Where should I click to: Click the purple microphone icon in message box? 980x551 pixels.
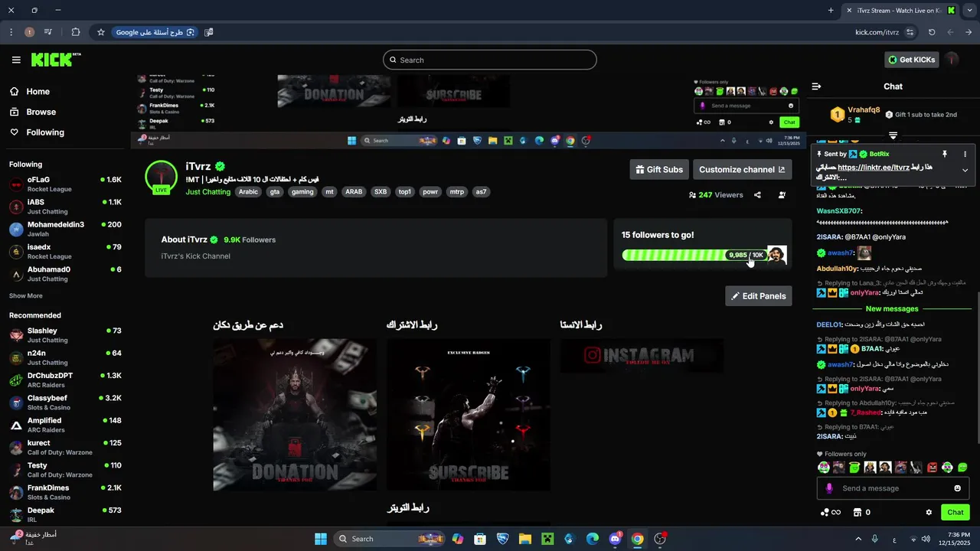[829, 488]
